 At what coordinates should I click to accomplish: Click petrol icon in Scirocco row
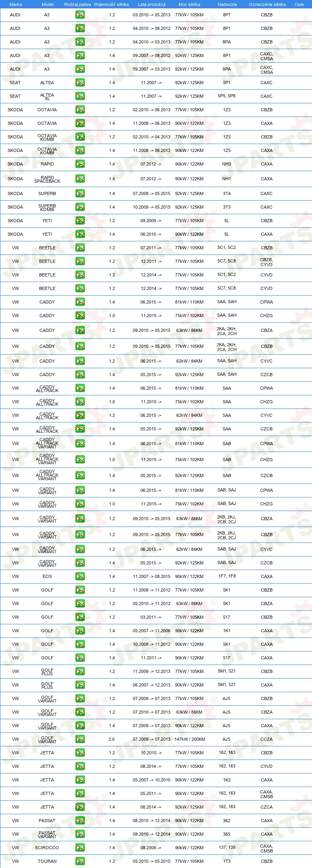pyautogui.click(x=80, y=848)
